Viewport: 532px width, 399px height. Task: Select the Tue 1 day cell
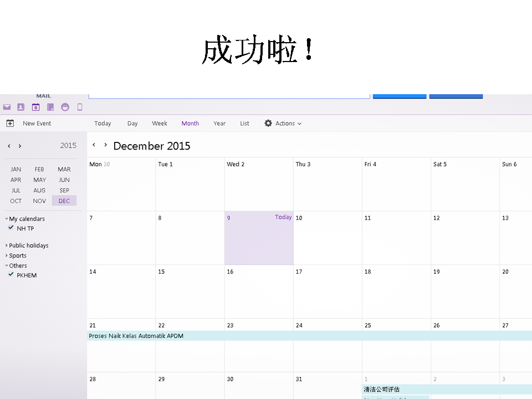click(190, 184)
